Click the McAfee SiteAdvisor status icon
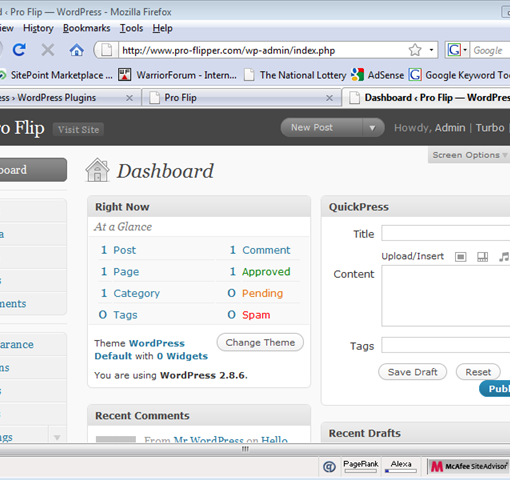This screenshot has height=480, width=510. point(469,466)
